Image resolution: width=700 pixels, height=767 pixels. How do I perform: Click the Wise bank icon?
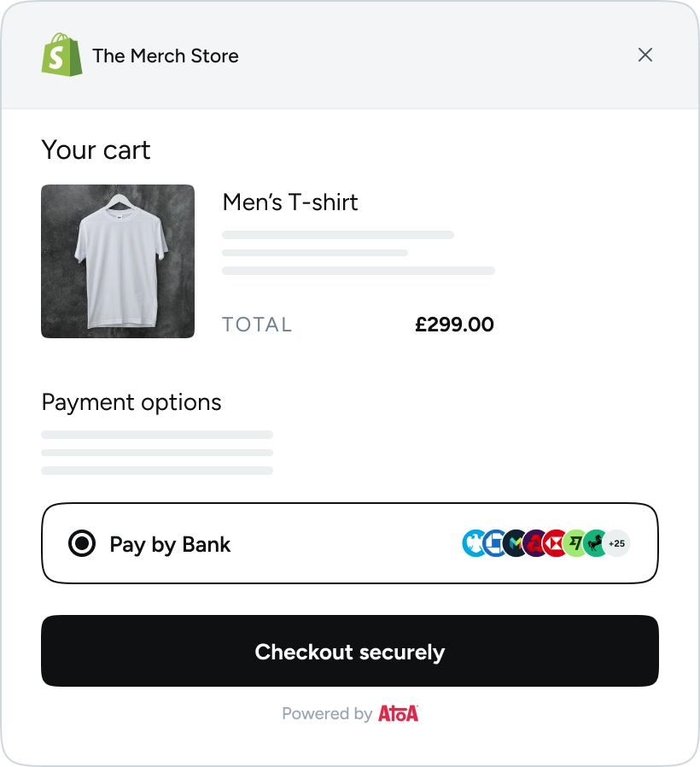pyautogui.click(x=576, y=543)
